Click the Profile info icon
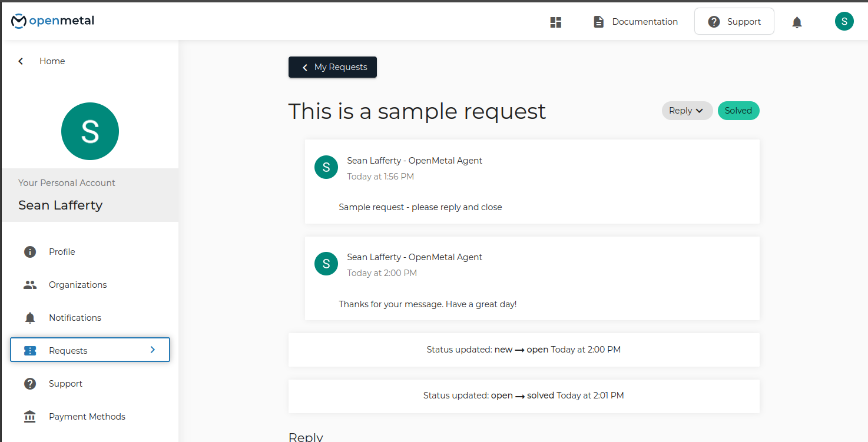The height and width of the screenshot is (442, 868). [29, 252]
